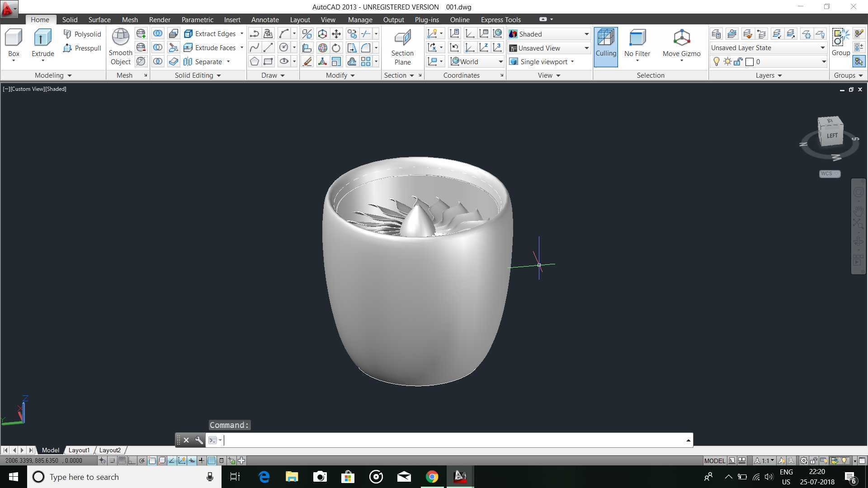Switch to the Annotate ribbon tab

(265, 19)
